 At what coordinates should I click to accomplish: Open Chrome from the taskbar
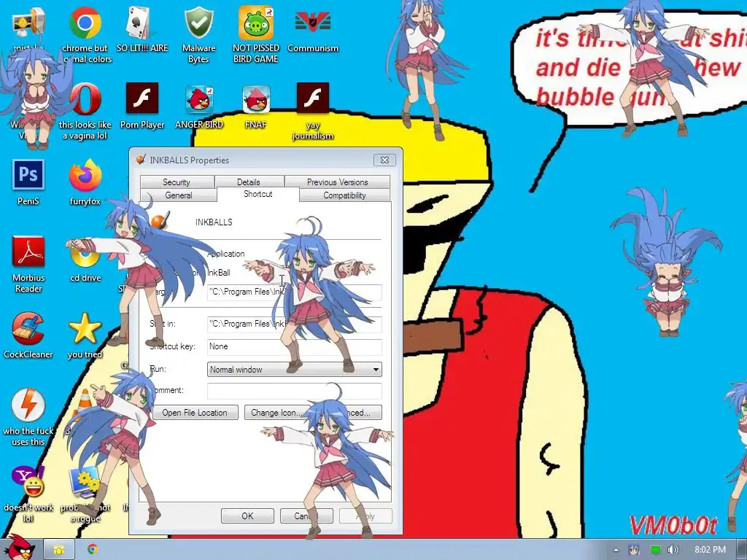(93, 549)
